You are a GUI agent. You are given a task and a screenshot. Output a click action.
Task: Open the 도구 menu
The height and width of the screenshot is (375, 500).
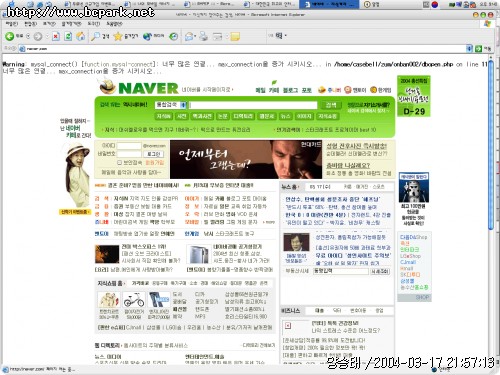(93, 24)
